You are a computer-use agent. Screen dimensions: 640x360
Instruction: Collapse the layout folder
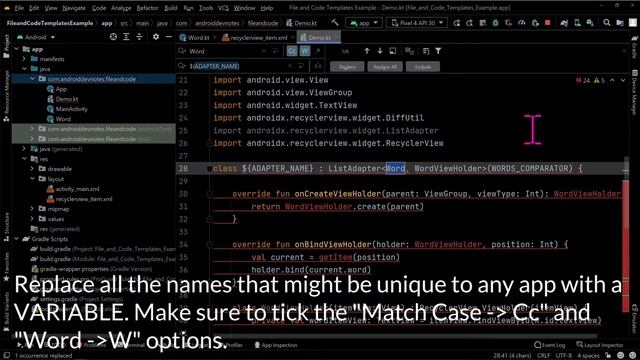32,179
